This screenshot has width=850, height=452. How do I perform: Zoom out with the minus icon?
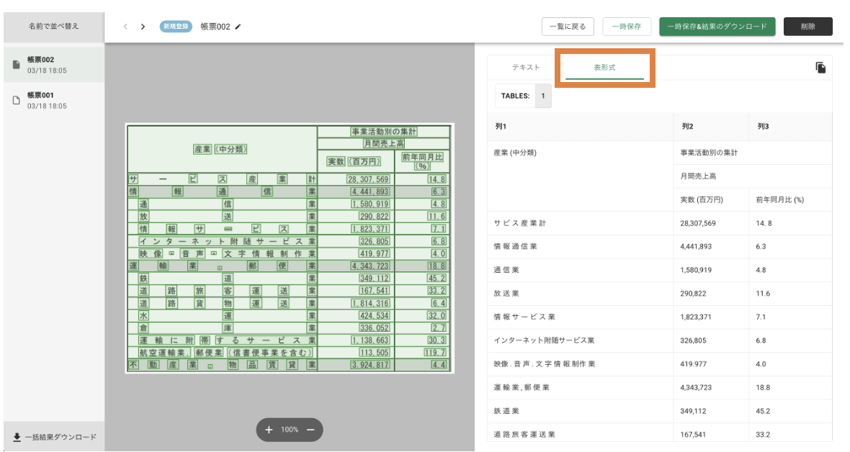(x=311, y=430)
